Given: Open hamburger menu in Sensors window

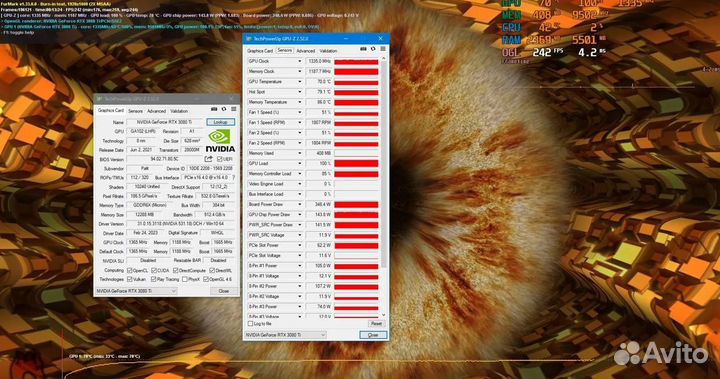Looking at the screenshot, I should [382, 49].
